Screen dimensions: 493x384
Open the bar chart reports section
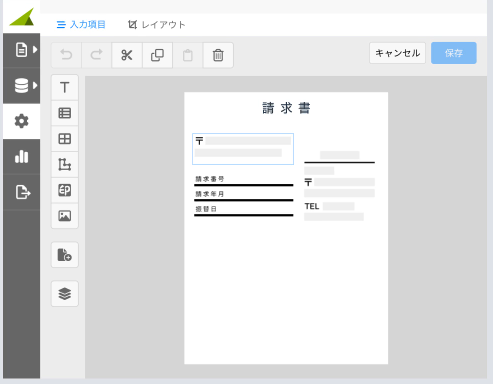[x=21, y=156]
